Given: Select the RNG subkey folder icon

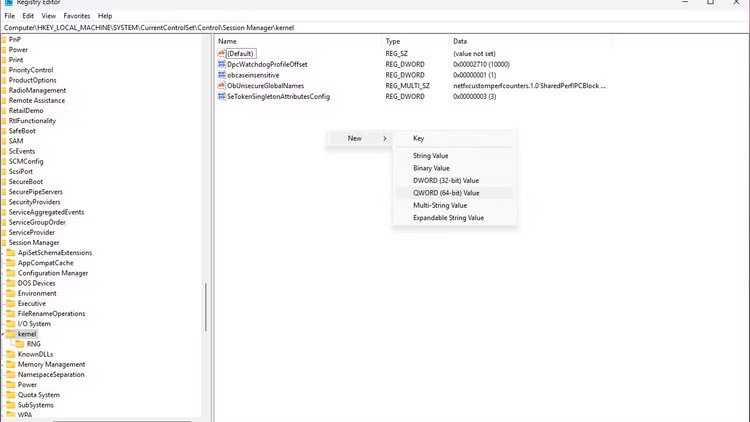Looking at the screenshot, I should [20, 344].
